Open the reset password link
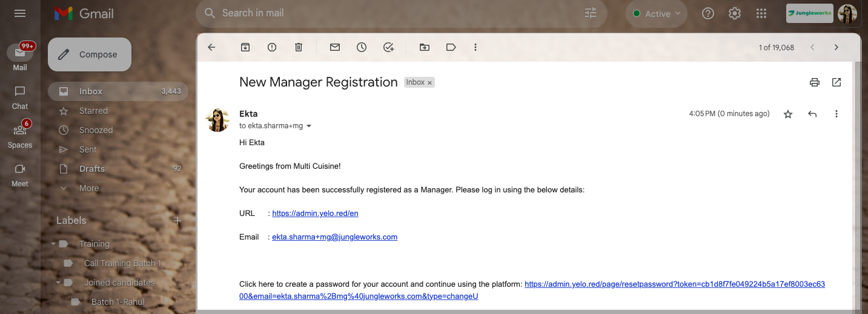 (x=532, y=290)
